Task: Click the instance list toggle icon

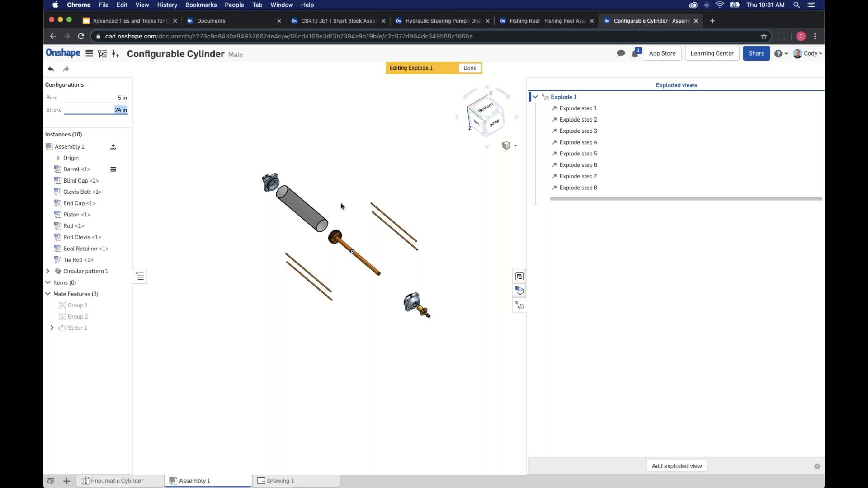Action: (x=140, y=276)
